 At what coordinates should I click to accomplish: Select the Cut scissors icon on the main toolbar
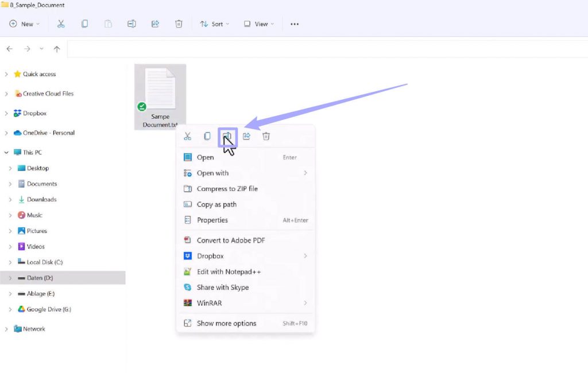[61, 24]
